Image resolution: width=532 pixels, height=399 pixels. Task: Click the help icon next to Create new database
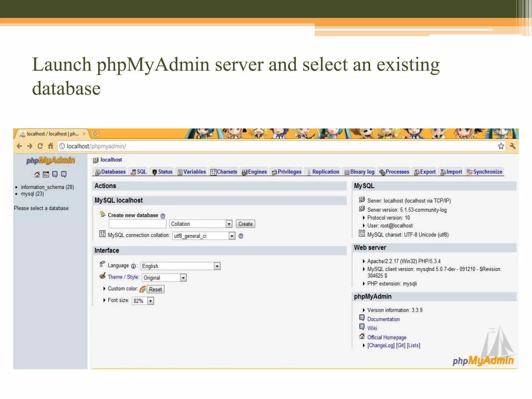pos(163,216)
